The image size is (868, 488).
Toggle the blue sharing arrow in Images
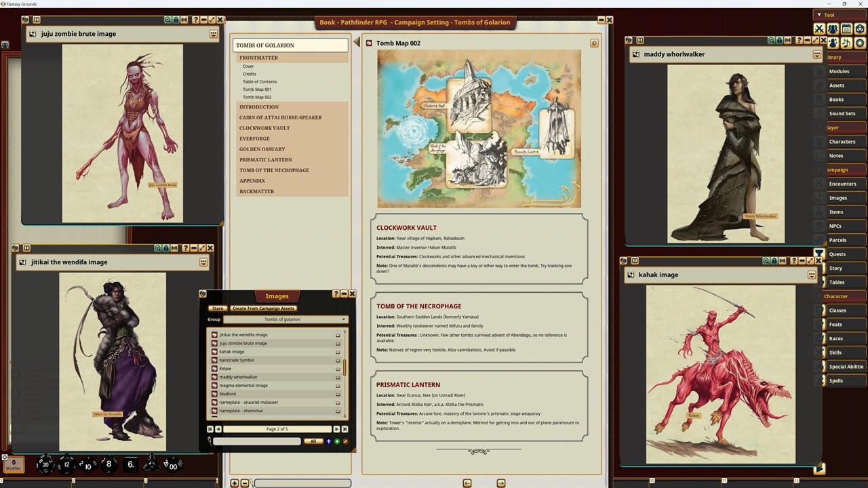pos(329,441)
